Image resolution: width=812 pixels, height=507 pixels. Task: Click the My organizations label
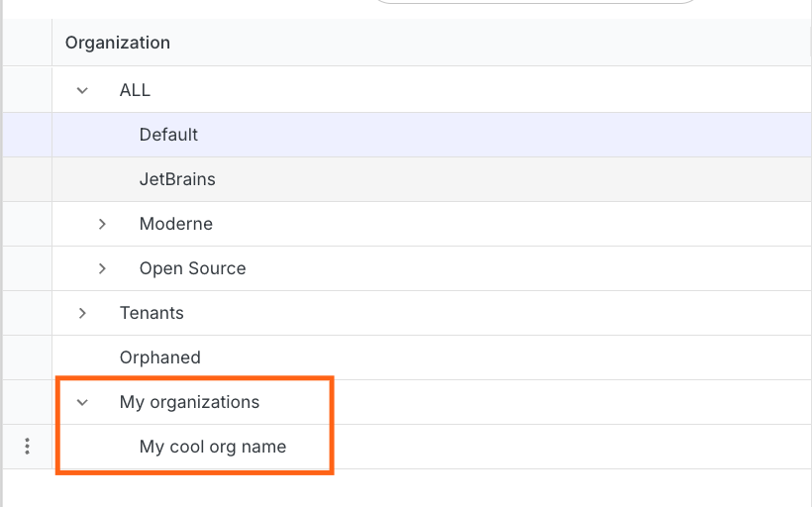click(189, 402)
